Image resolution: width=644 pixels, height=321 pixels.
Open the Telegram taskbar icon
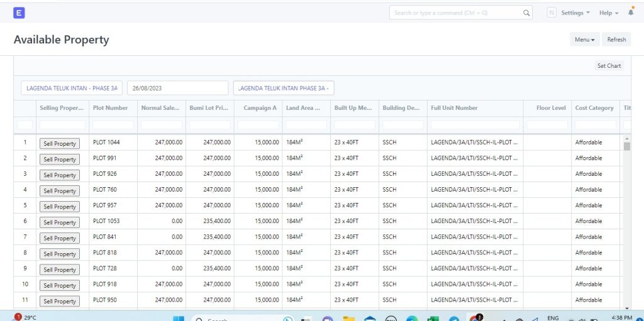tap(454, 320)
